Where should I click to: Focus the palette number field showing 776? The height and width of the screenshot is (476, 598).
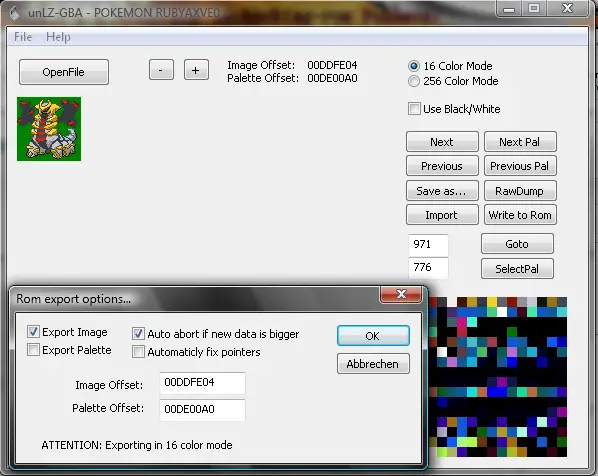click(x=428, y=268)
